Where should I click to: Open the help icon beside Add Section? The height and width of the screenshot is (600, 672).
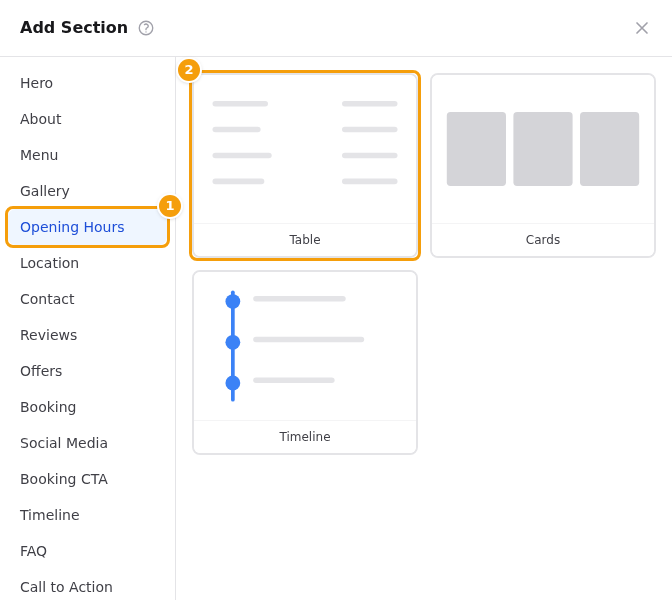click(146, 28)
